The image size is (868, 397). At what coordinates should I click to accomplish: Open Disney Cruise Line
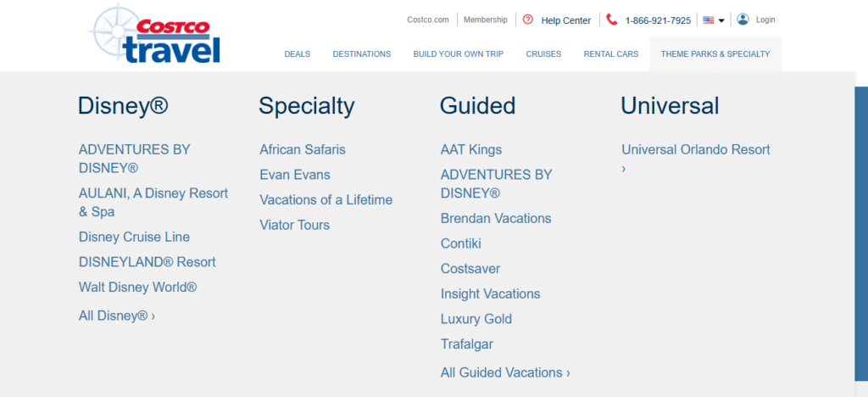click(134, 237)
